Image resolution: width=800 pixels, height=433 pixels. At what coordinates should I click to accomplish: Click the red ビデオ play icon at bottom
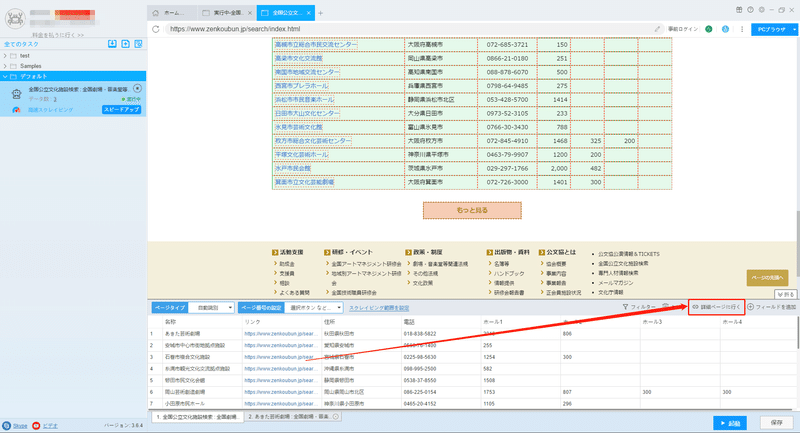tap(36, 425)
